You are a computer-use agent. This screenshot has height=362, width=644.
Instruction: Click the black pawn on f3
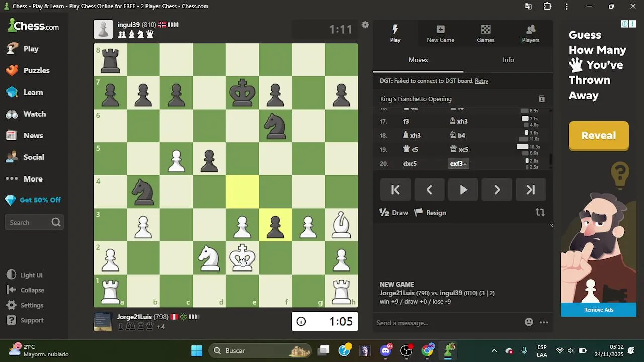pyautogui.click(x=275, y=225)
